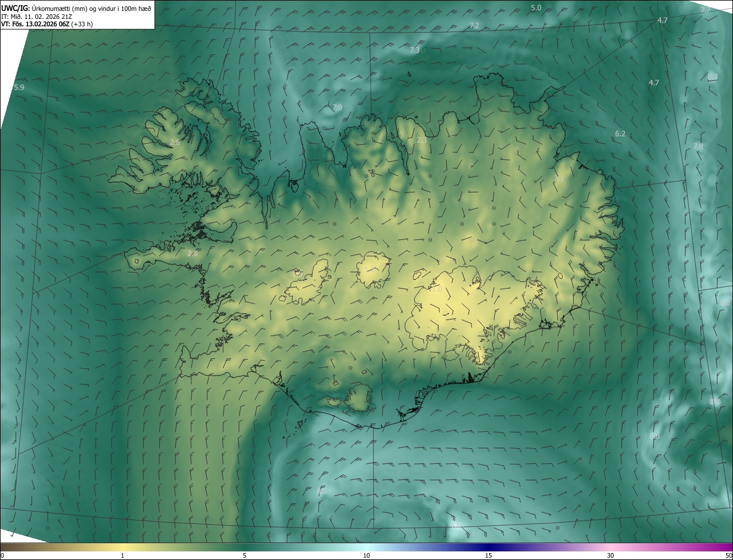Click the 'UWC/IG:' map title text
This screenshot has width=733, height=560.
[x=15, y=9]
